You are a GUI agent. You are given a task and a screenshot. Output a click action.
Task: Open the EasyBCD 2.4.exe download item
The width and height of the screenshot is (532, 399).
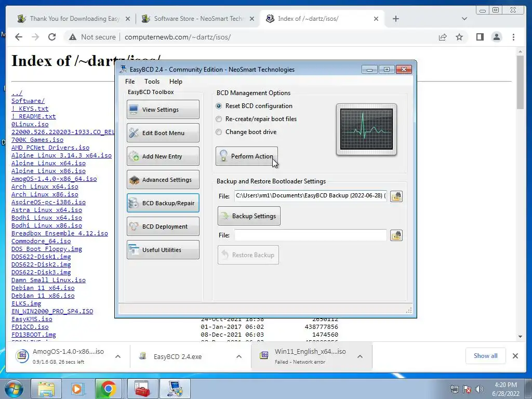[x=178, y=356]
